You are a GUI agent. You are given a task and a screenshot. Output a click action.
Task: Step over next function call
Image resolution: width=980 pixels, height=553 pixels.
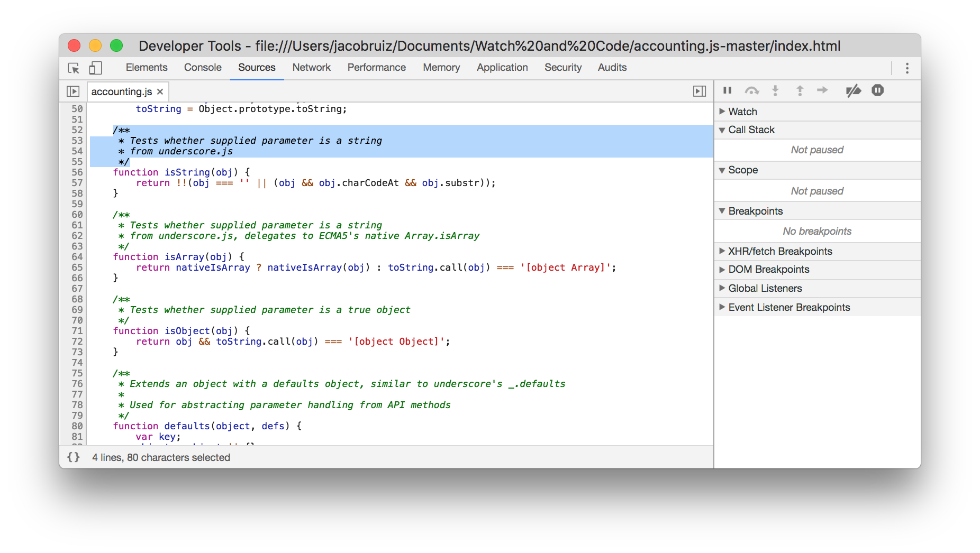pos(752,90)
